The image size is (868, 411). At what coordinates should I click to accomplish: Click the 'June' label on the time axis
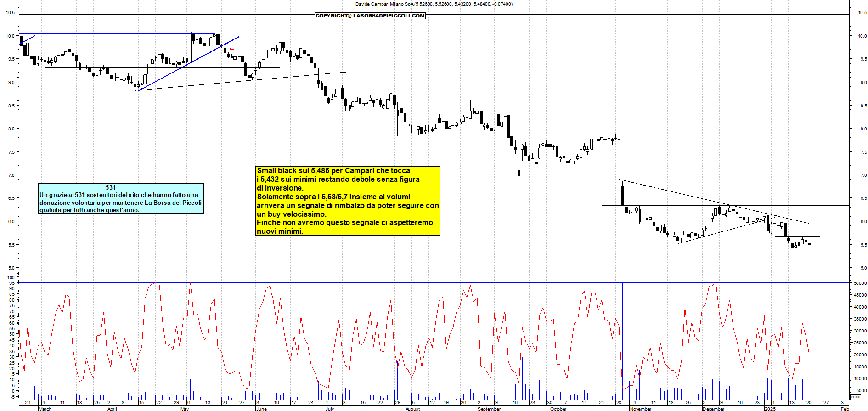261,409
